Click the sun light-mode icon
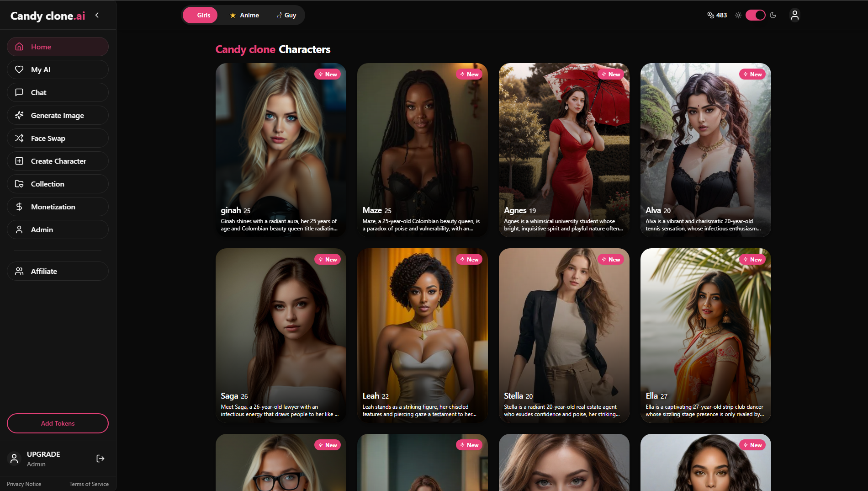The height and width of the screenshot is (491, 868). (x=738, y=15)
